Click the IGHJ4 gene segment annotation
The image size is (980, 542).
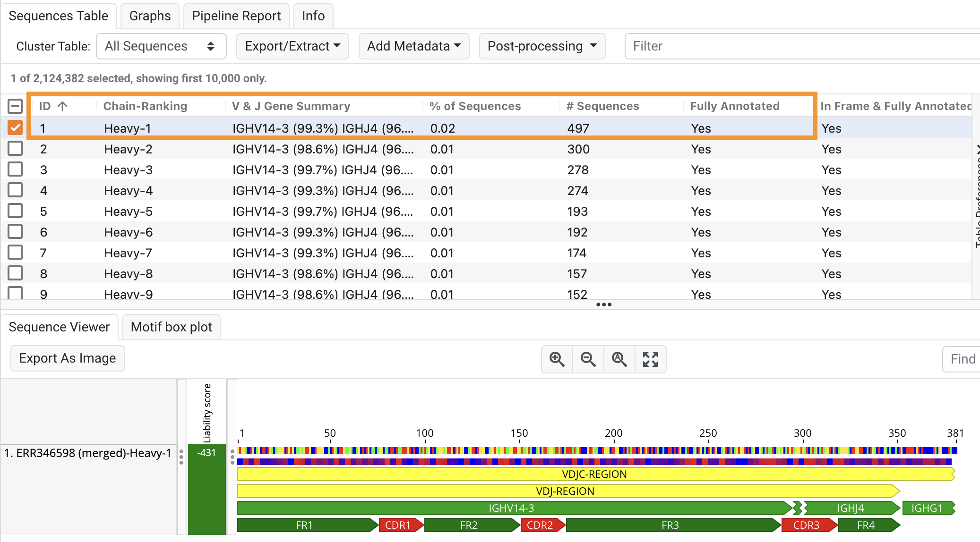pos(851,508)
